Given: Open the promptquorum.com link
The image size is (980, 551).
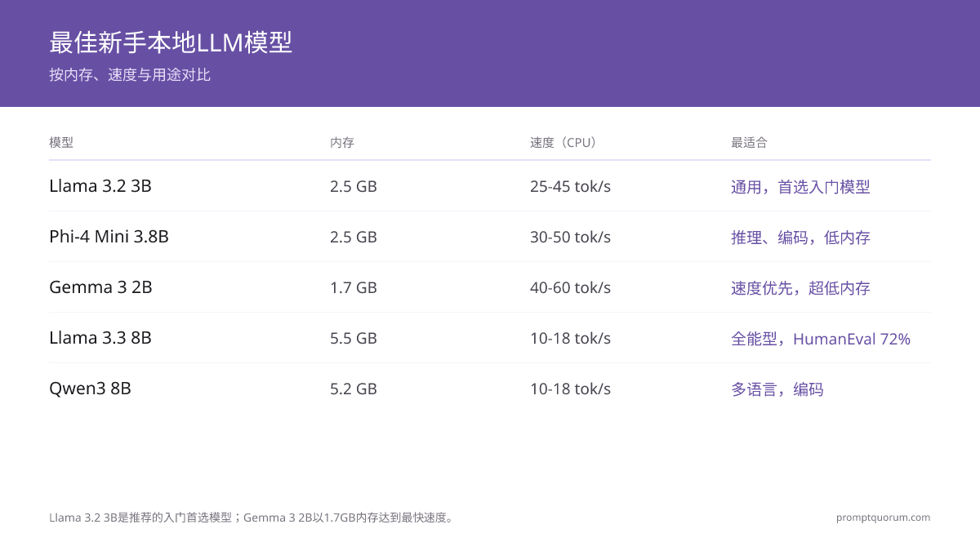Looking at the screenshot, I should coord(883,518).
